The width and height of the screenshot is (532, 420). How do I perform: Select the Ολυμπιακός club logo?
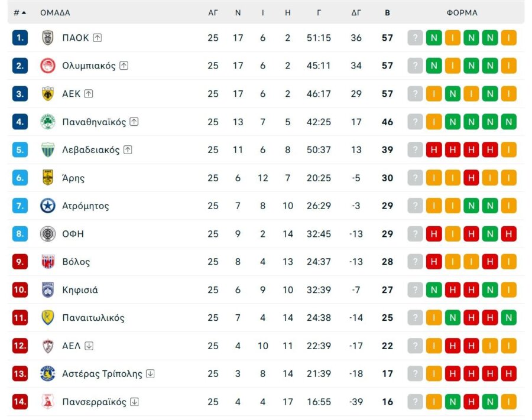click(49, 66)
